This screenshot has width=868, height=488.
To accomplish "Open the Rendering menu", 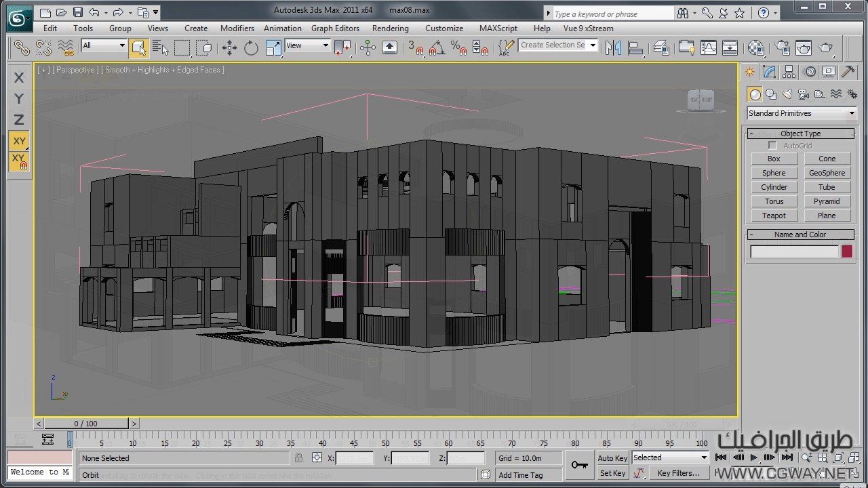I will [x=390, y=28].
